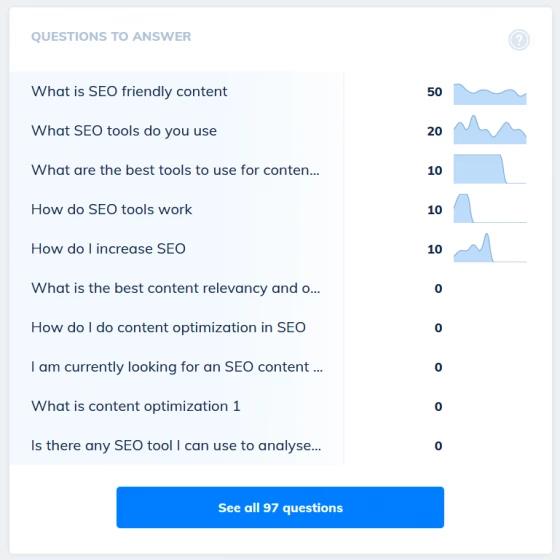The height and width of the screenshot is (560, 560).
Task: Click sparkline next to 'How do SEO tools work'
Action: [x=490, y=208]
